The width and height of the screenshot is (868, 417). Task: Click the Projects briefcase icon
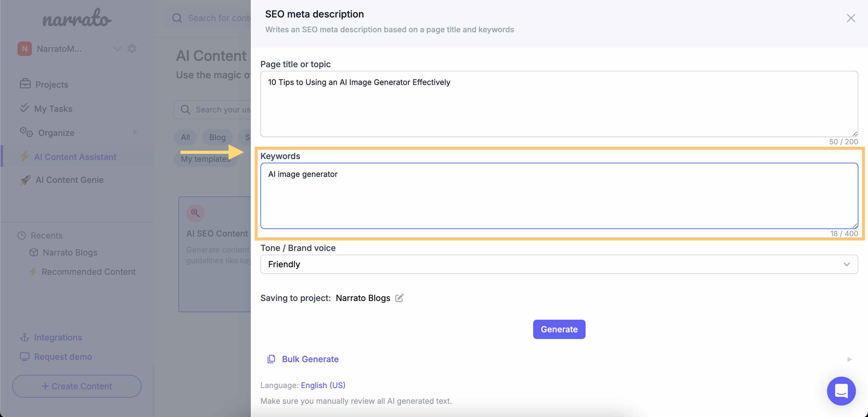coord(25,83)
